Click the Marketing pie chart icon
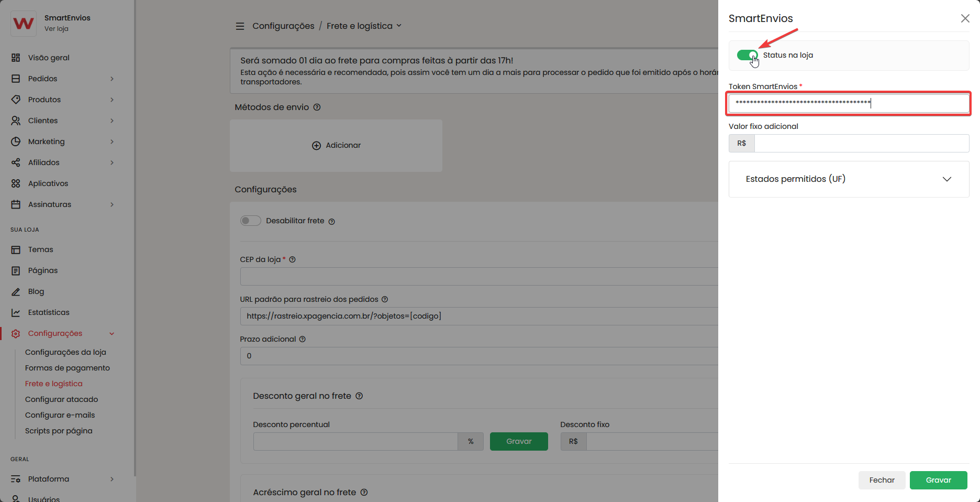Screen dimensions: 980x502 pos(16,141)
